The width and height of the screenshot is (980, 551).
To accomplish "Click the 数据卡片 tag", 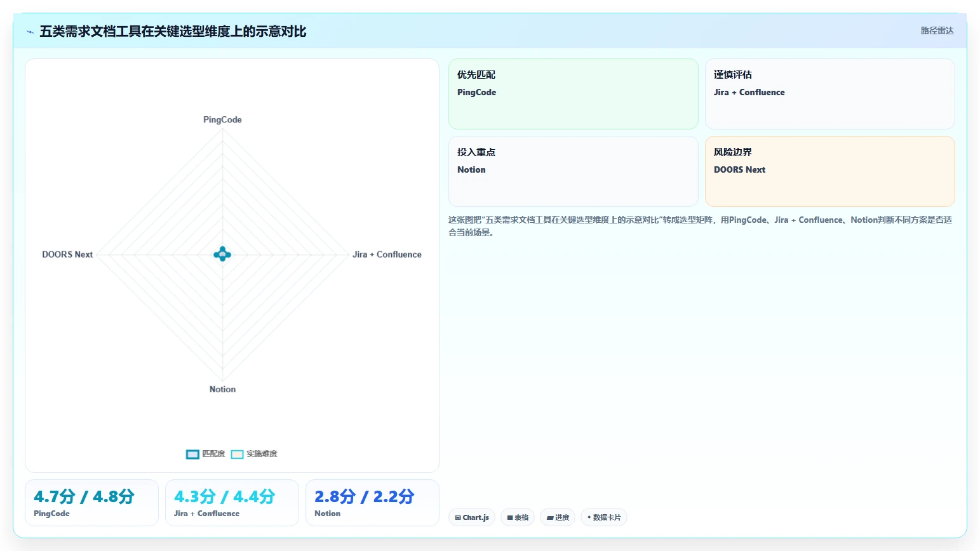I will pyautogui.click(x=604, y=517).
